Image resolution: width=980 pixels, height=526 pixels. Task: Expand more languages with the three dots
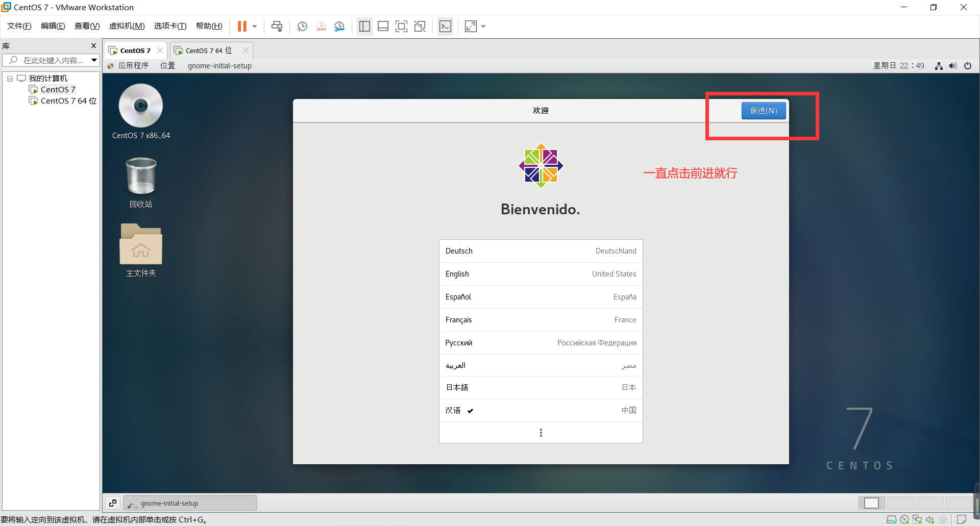click(541, 433)
